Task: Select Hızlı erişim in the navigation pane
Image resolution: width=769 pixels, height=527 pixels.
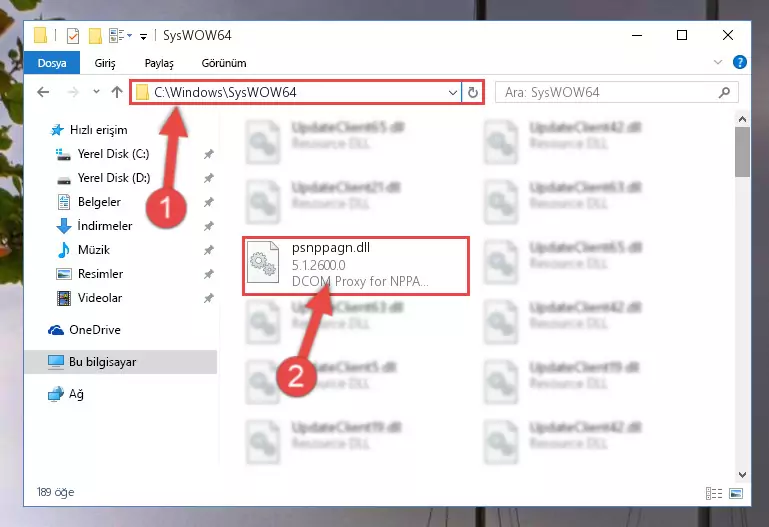Action: 89,130
